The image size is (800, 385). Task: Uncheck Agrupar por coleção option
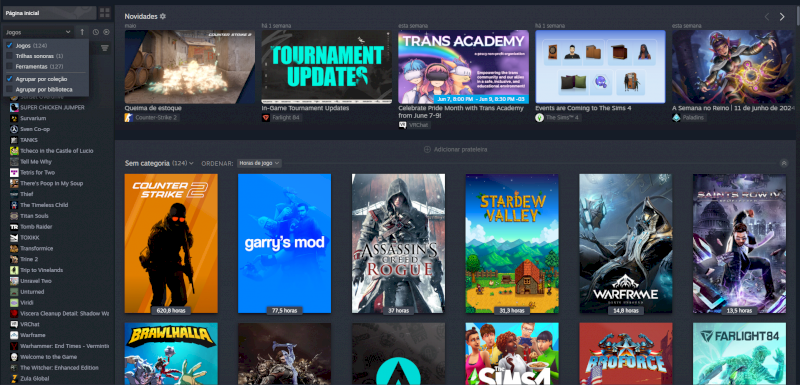coord(9,79)
